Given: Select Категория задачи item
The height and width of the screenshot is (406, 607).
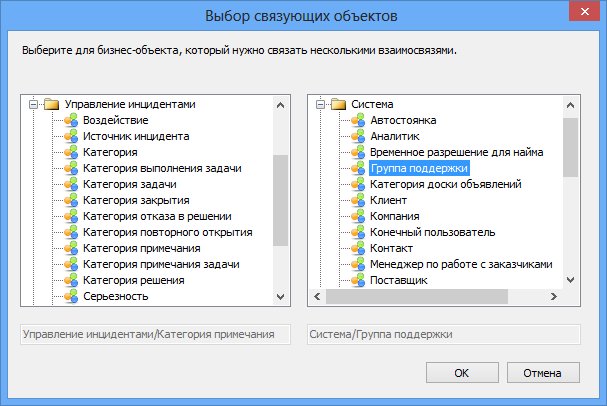Looking at the screenshot, I should coord(130,184).
